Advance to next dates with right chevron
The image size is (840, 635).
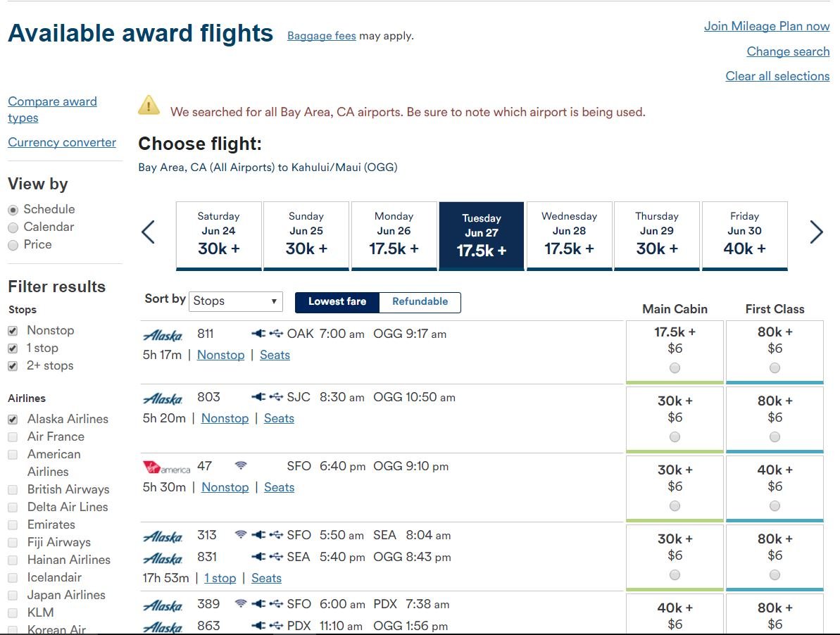[x=817, y=232]
